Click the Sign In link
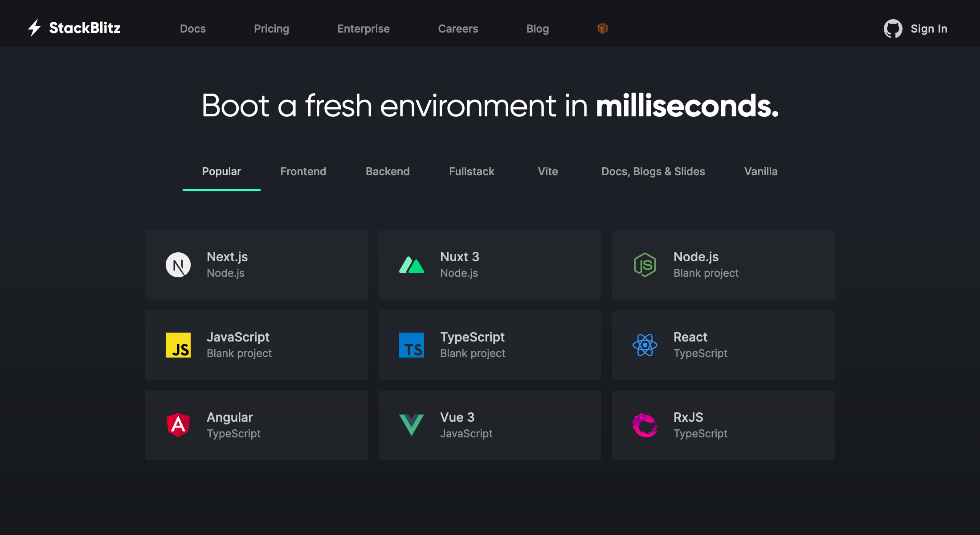Viewport: 980px width, 535px height. (929, 29)
